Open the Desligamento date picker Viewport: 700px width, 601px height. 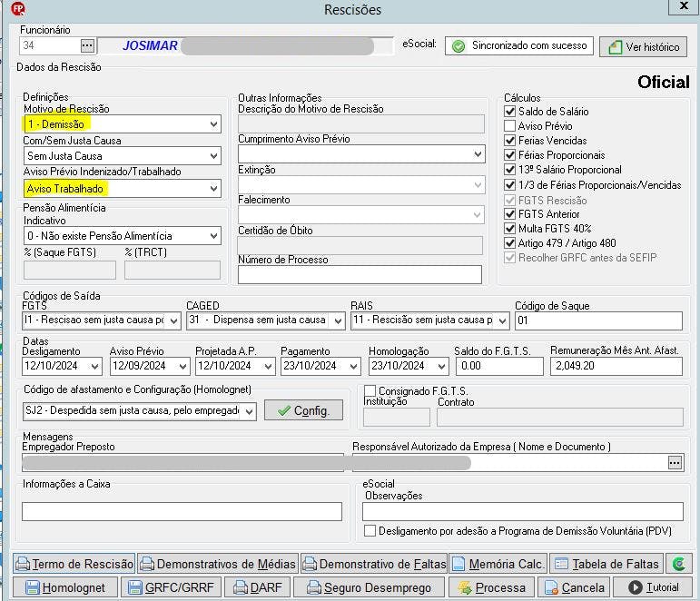coord(95,366)
